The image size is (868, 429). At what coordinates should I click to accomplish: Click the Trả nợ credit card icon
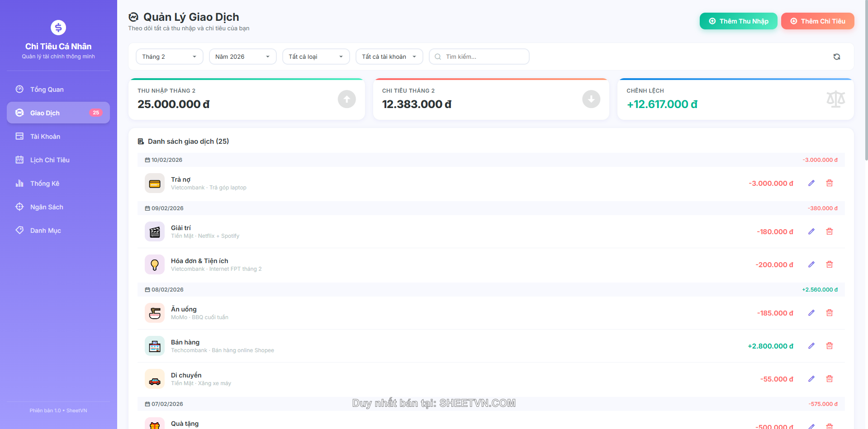click(155, 184)
